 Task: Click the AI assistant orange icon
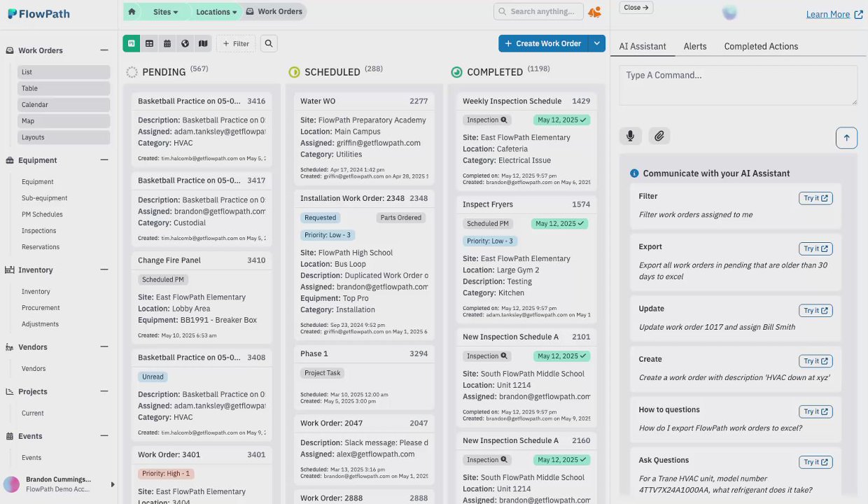594,12
